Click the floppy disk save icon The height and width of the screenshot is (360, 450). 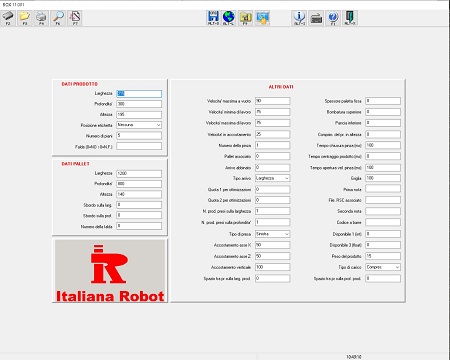tap(213, 18)
